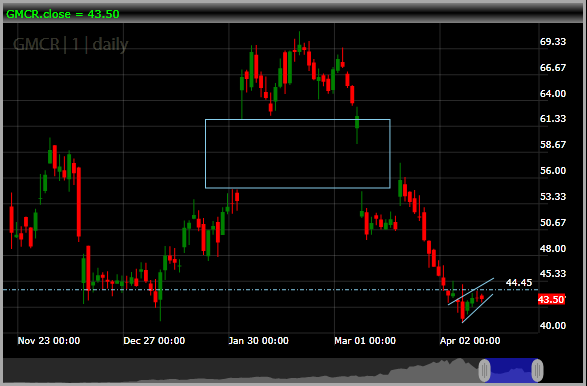
Task: Click the 40.00 price axis label
Action: 553,325
